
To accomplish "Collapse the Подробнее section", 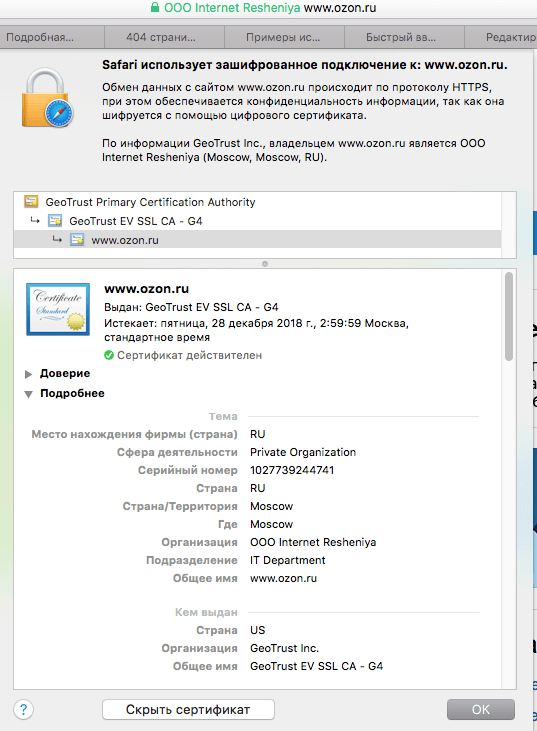I will [28, 394].
